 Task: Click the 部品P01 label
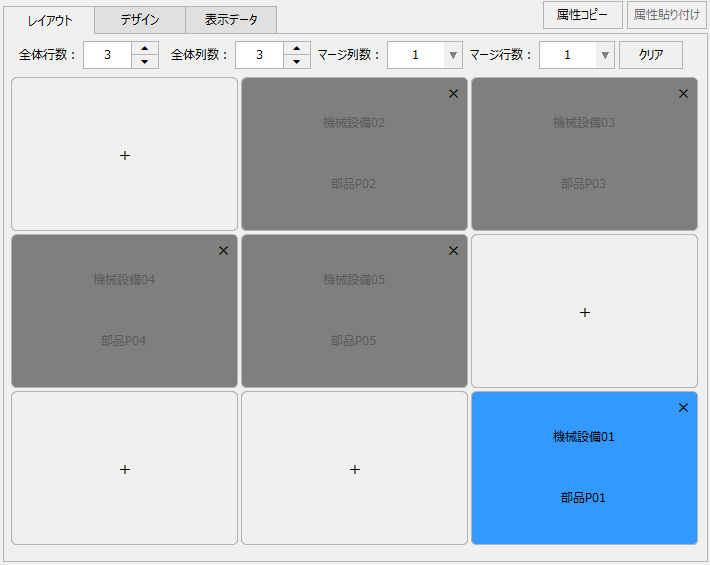583,498
